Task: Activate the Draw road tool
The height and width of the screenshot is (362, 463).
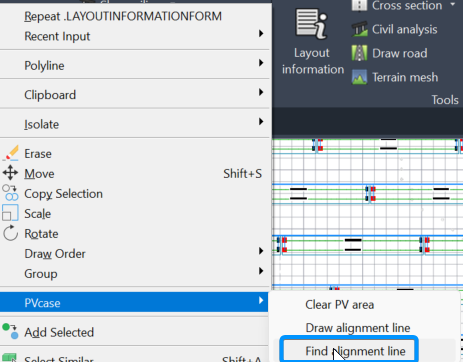Action: 389,53
